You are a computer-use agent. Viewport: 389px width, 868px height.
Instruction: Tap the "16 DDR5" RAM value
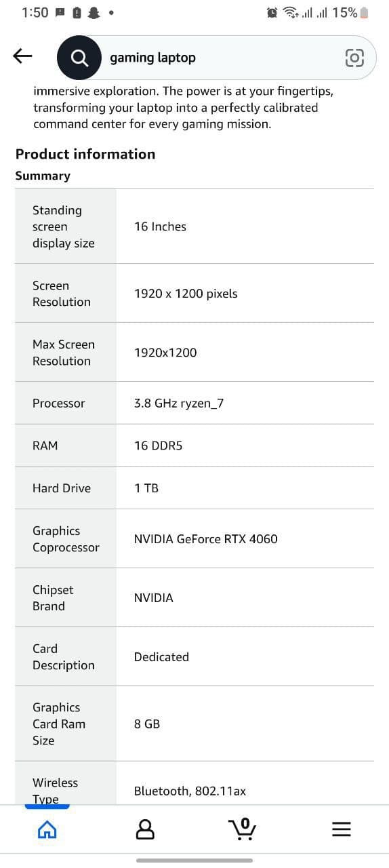158,446
